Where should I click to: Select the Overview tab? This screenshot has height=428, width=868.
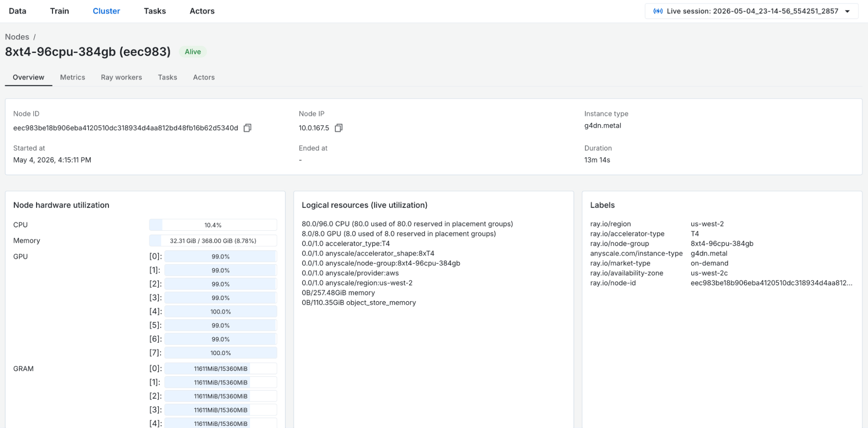click(x=28, y=77)
